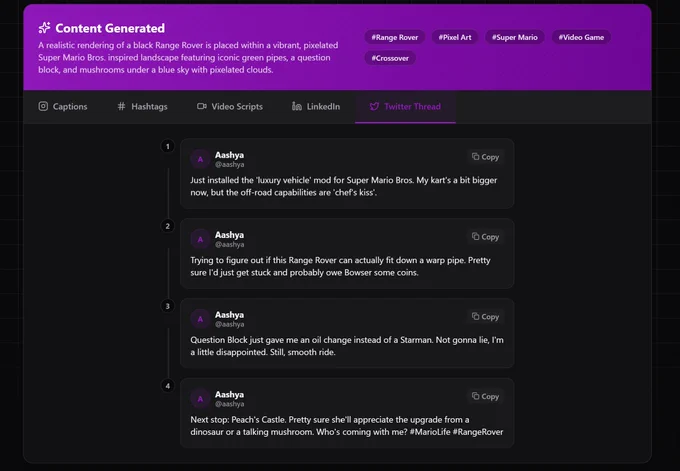Select the LinkedIn tab
This screenshot has width=680, height=471.
coord(316,107)
